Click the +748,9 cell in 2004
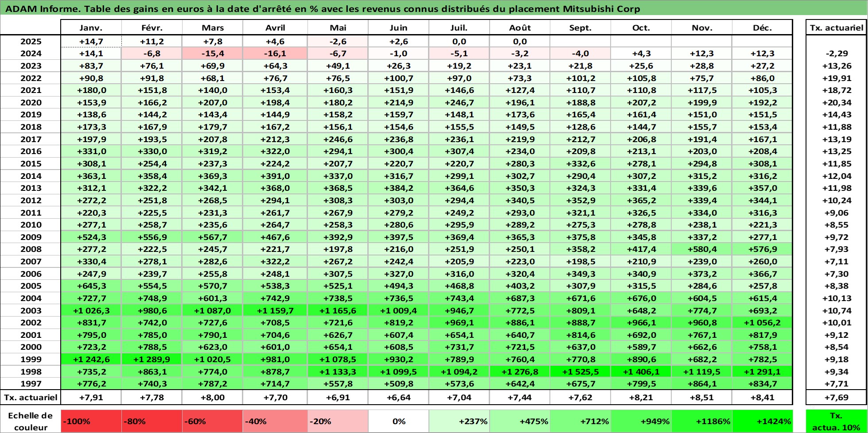 coord(152,298)
